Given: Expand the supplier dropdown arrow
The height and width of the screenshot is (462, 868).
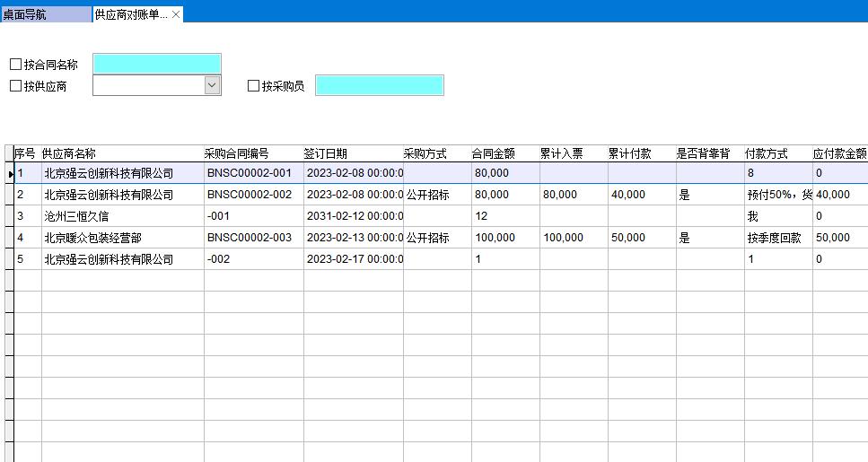Looking at the screenshot, I should (212, 85).
